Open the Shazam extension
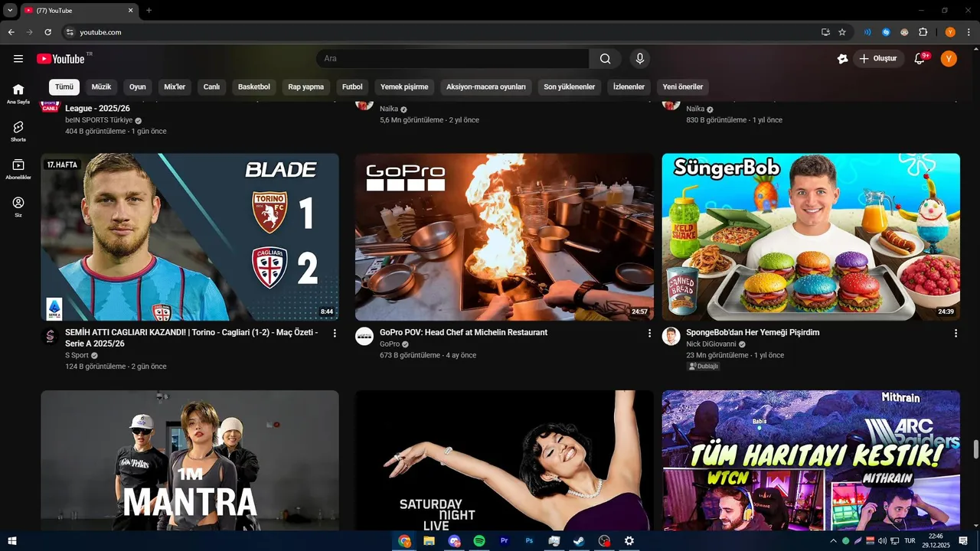980x551 pixels. pyautogui.click(x=886, y=32)
